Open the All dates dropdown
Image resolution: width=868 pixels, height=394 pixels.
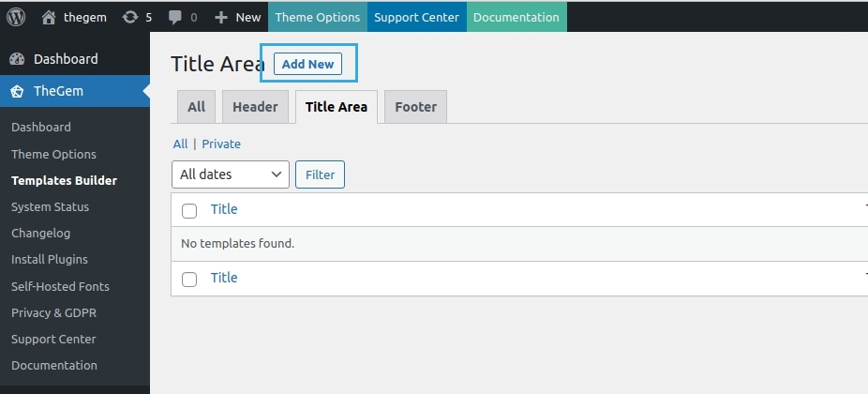click(x=230, y=174)
